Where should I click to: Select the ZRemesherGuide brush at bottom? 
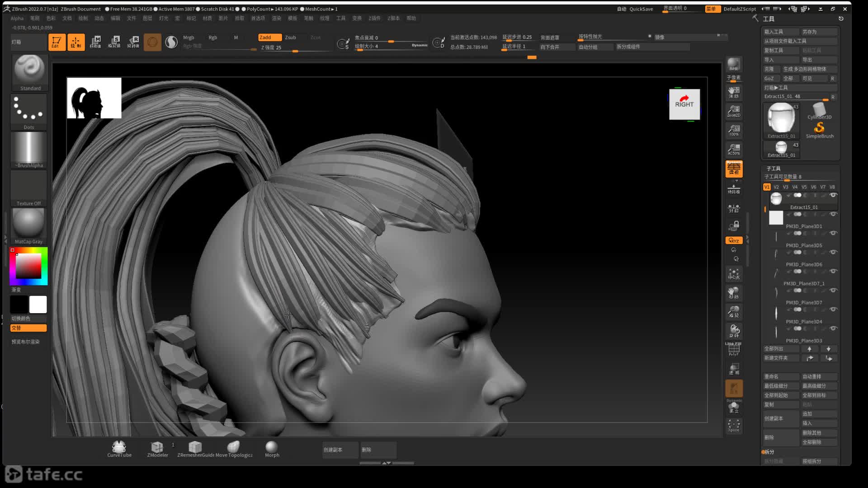point(195,449)
